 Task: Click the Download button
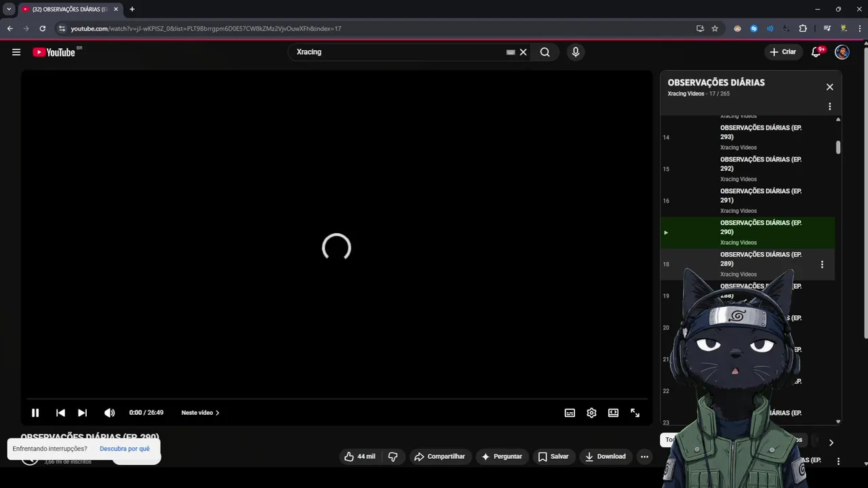click(x=606, y=457)
